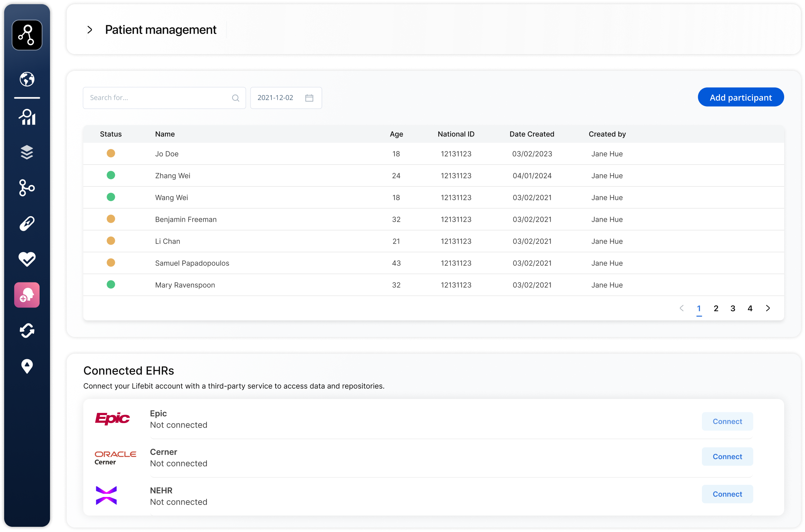
Task: Click the 04/01/2024 date cell
Action: coord(532,176)
